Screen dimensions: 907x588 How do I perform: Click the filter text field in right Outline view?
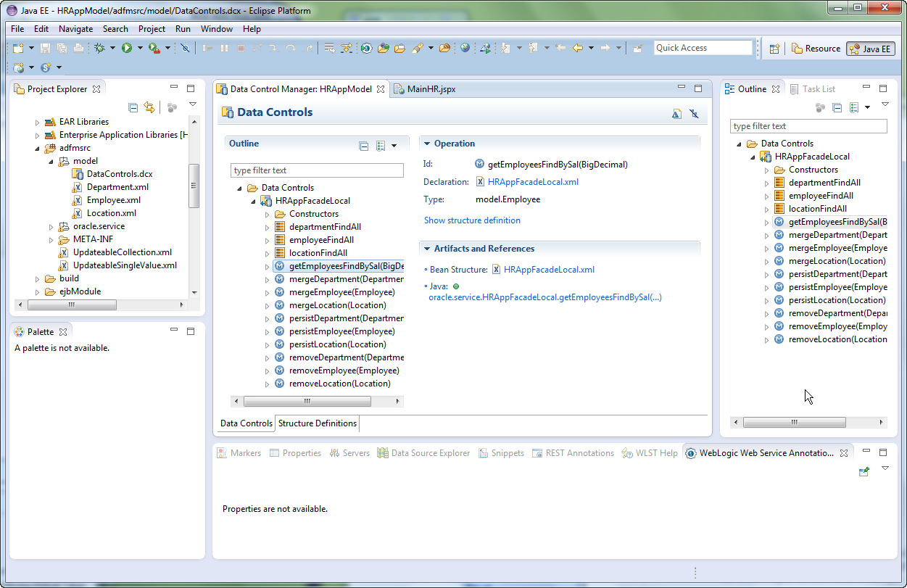(x=808, y=126)
